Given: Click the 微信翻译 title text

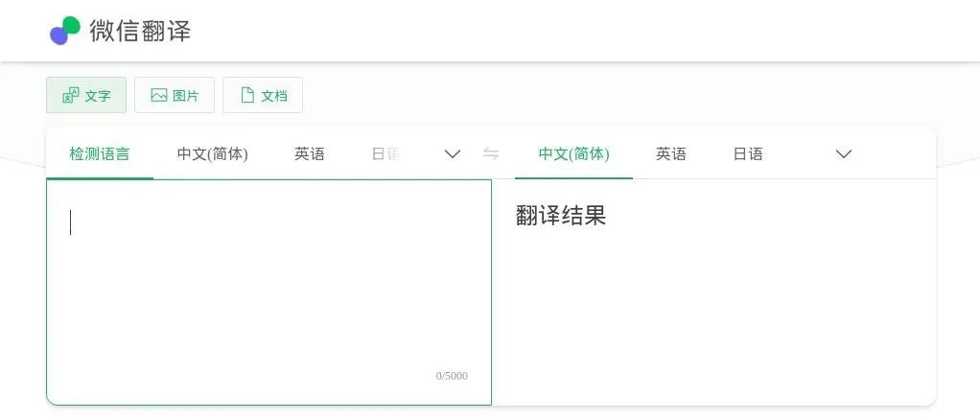Looking at the screenshot, I should (x=140, y=31).
